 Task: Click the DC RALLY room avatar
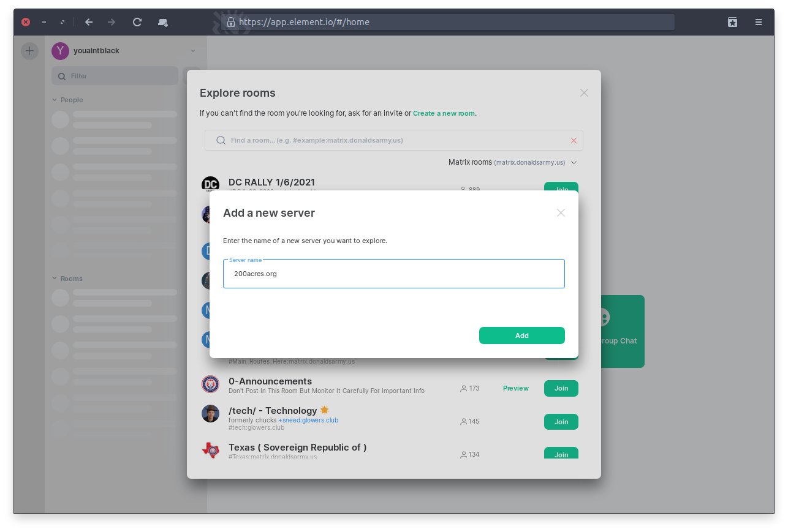coord(210,184)
